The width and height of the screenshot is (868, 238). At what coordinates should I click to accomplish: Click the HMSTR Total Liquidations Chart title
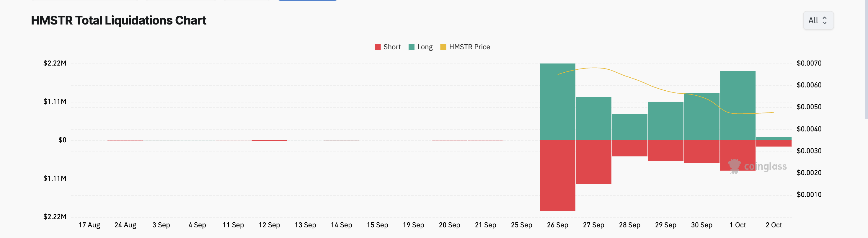click(x=119, y=21)
